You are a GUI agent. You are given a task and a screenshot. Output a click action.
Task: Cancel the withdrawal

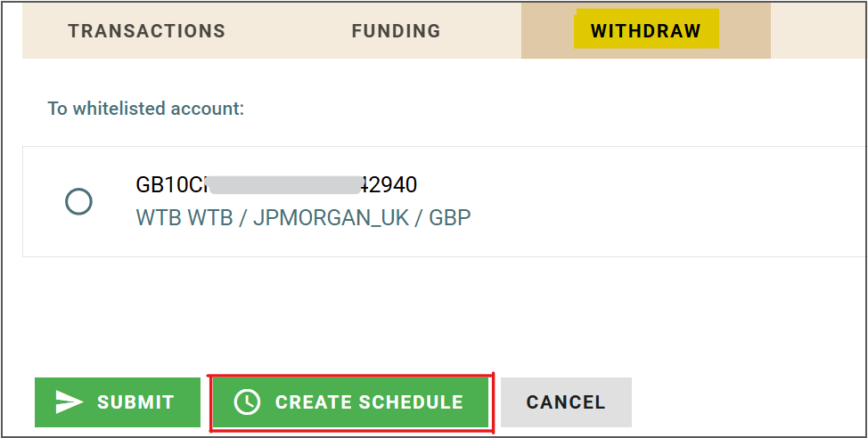tap(566, 402)
